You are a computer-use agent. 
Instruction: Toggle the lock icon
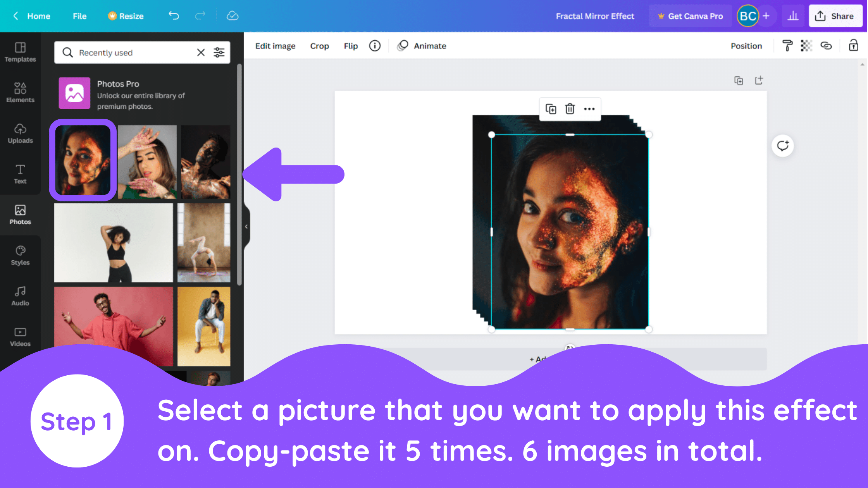pyautogui.click(x=854, y=46)
